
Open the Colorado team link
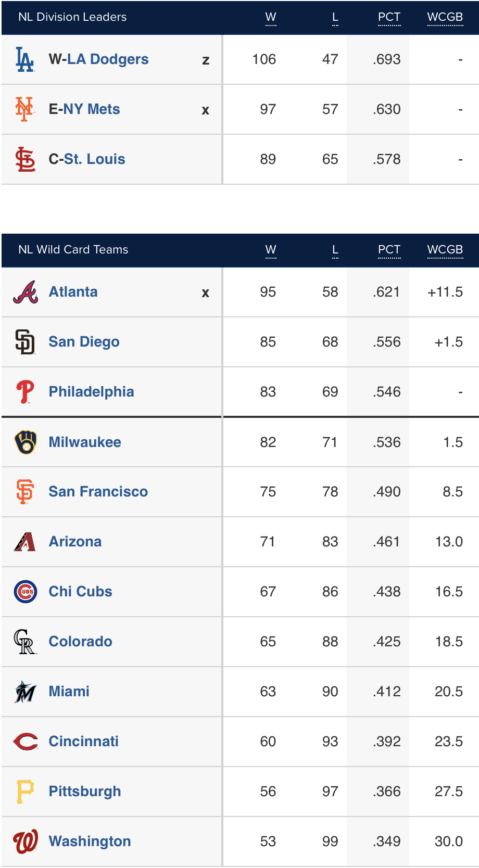coord(80,642)
